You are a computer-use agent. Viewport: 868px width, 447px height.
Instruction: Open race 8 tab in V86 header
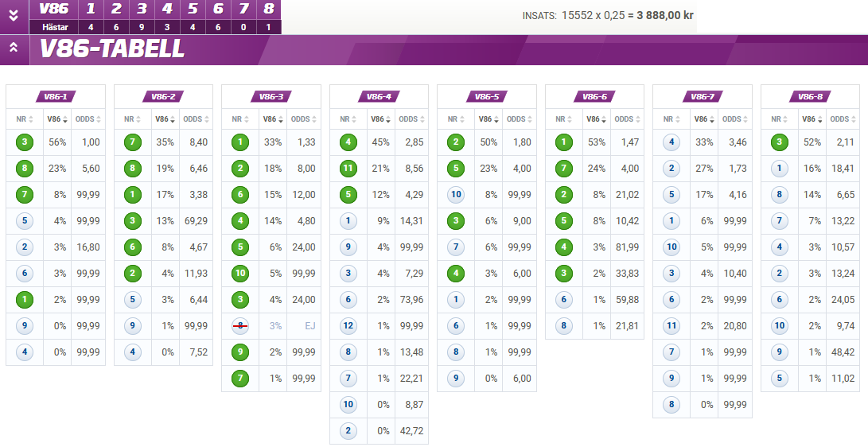(268, 9)
